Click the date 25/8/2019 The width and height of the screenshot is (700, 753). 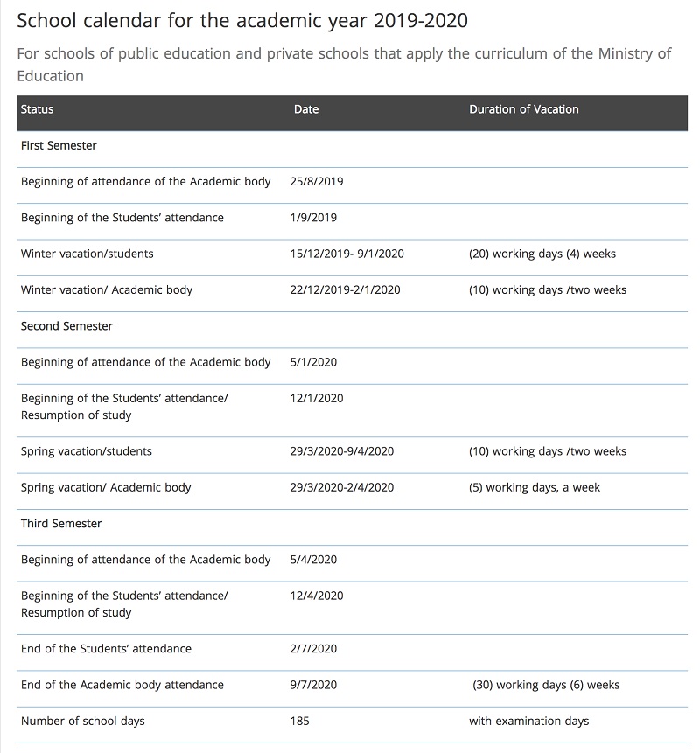(x=317, y=182)
